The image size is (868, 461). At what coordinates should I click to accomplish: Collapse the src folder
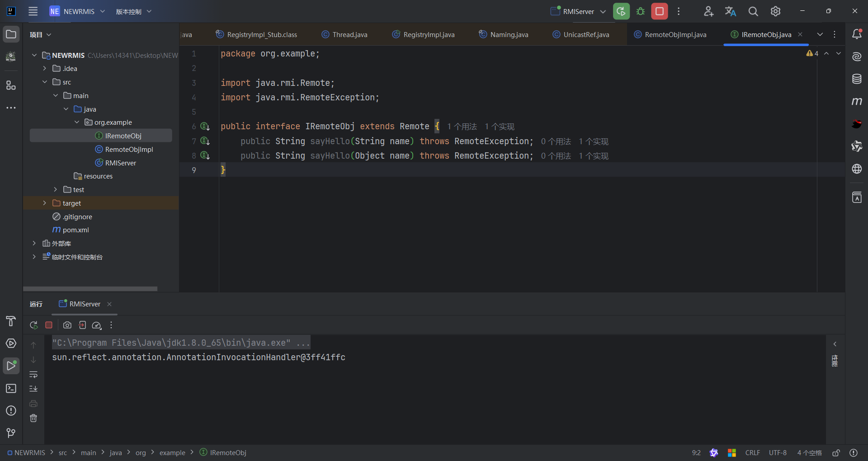point(44,82)
